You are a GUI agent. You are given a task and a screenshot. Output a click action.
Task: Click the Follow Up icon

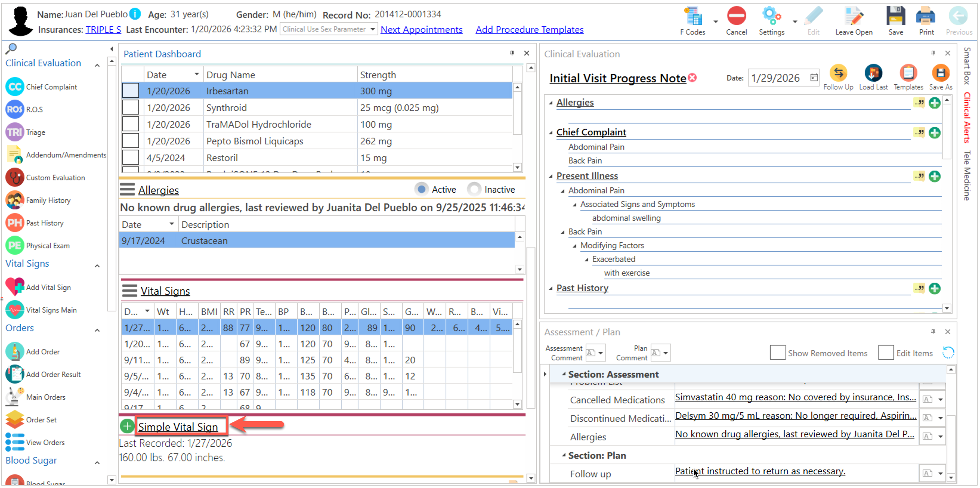pos(838,73)
